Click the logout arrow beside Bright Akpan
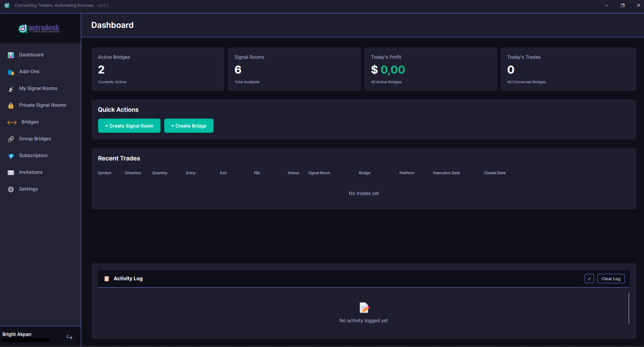 pos(69,337)
